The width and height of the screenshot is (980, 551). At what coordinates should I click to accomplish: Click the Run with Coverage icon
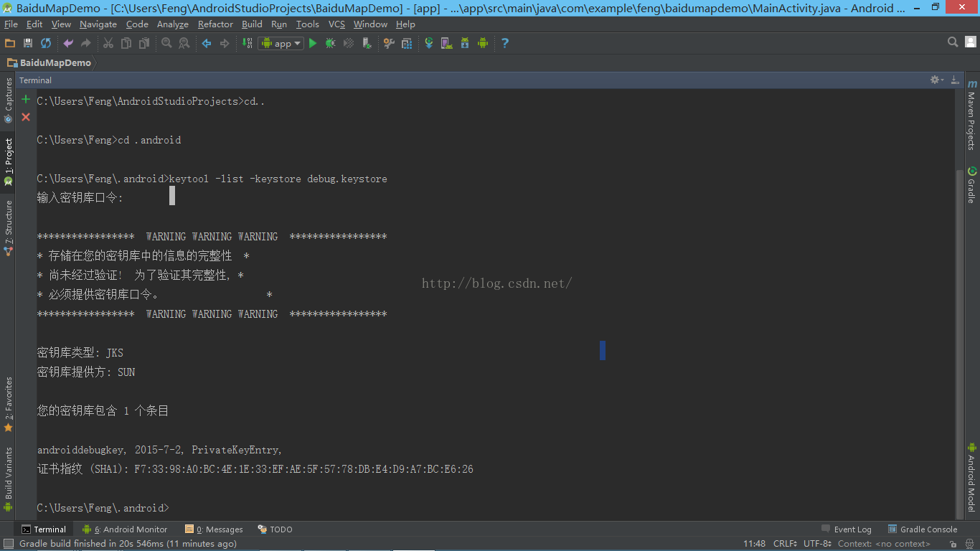(x=349, y=43)
